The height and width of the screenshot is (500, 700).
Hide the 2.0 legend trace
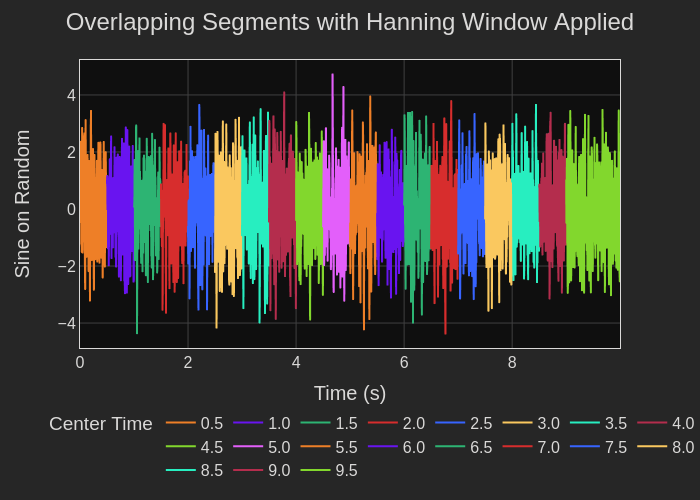coord(413,423)
